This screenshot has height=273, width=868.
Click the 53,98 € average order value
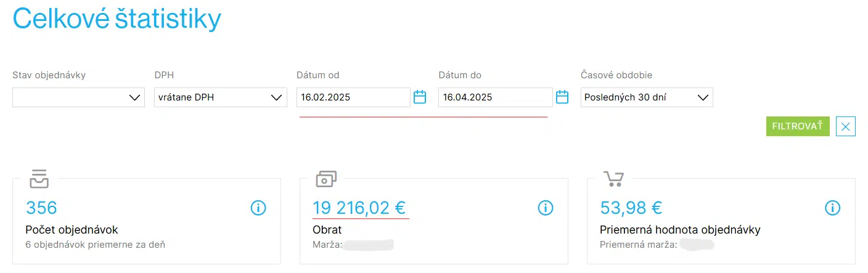631,208
